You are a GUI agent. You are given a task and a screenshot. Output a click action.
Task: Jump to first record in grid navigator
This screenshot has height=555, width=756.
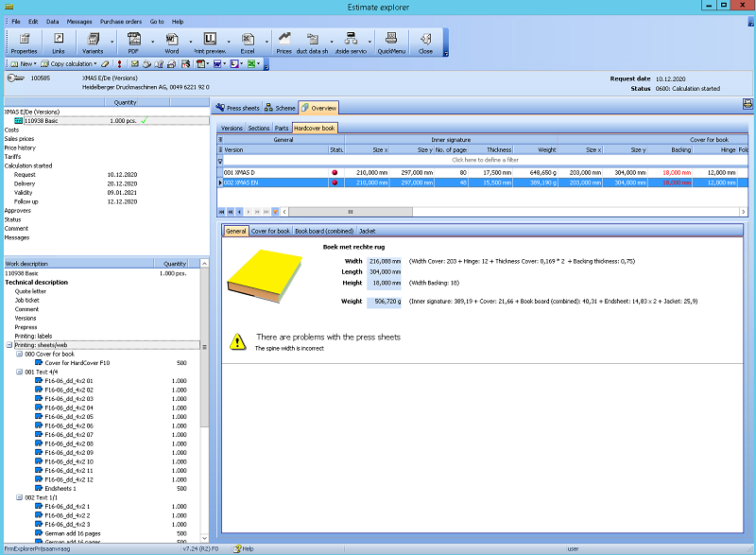(x=222, y=212)
